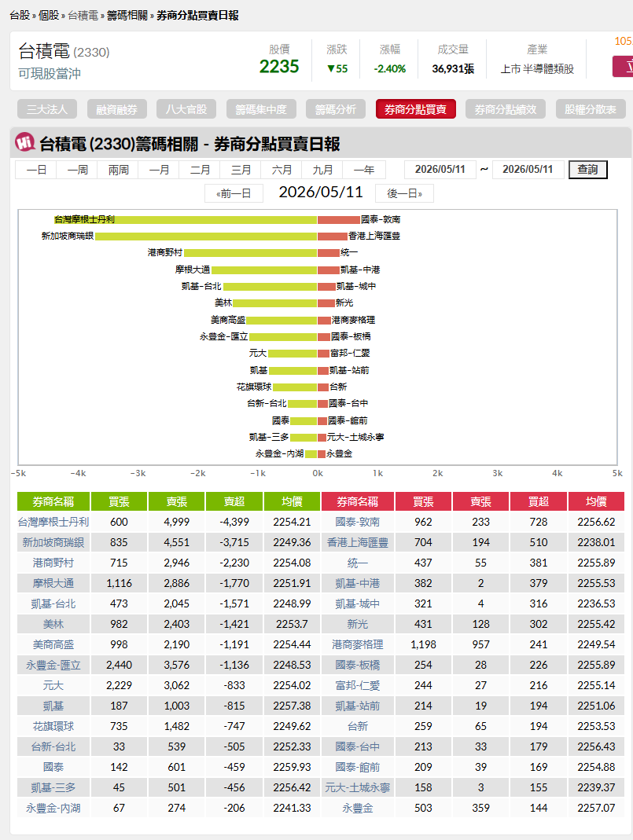The width and height of the screenshot is (633, 840).
Task: Open 統一 broker link in table
Action: coord(358,563)
